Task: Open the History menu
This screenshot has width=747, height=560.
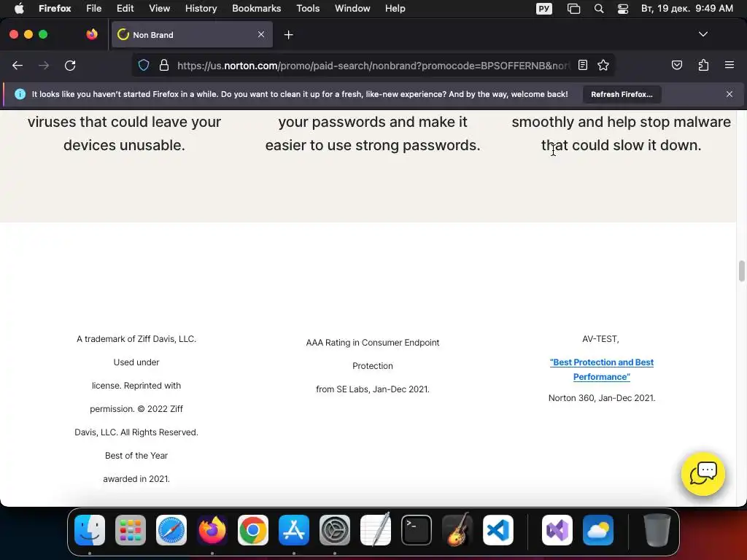Action: [x=201, y=8]
